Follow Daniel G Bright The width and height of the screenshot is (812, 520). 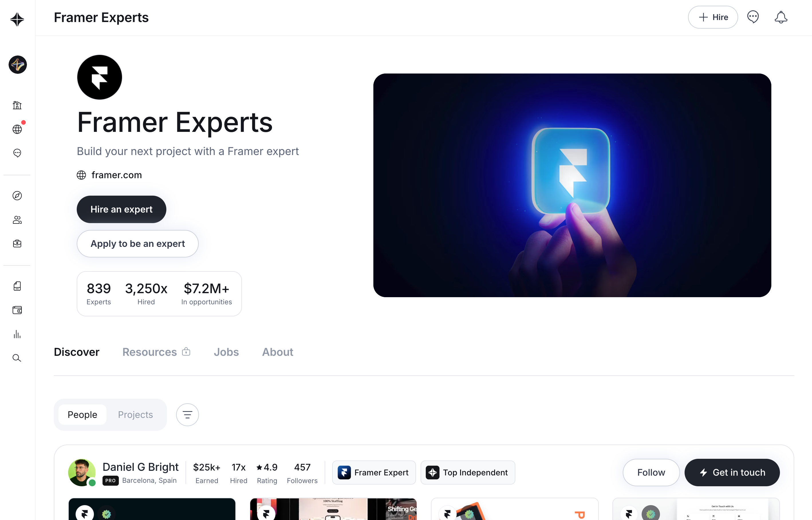pos(651,472)
